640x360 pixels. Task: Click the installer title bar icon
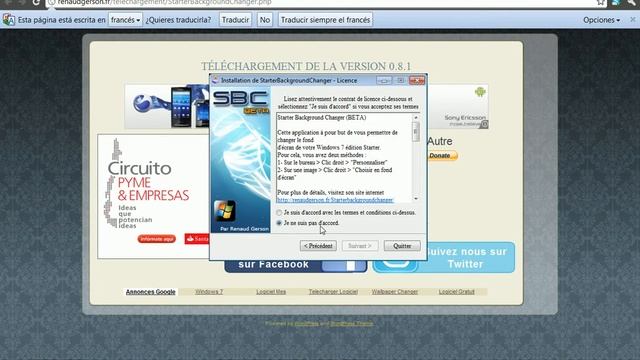[216, 80]
